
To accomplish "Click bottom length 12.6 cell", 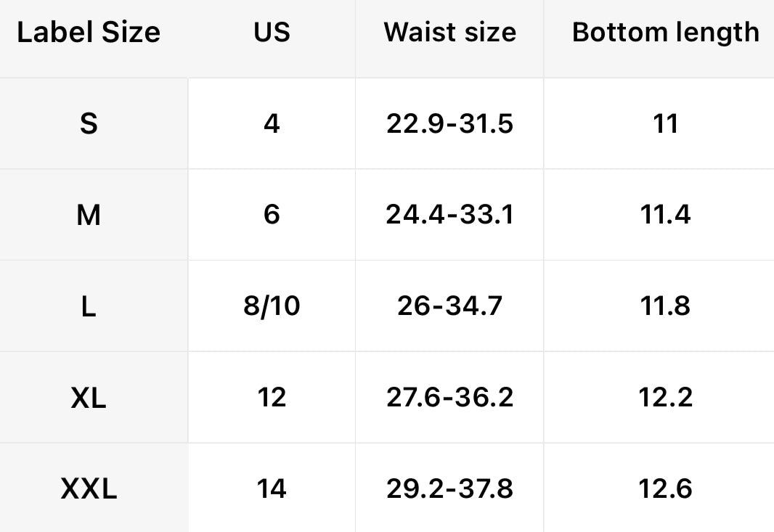I will 665,489.
